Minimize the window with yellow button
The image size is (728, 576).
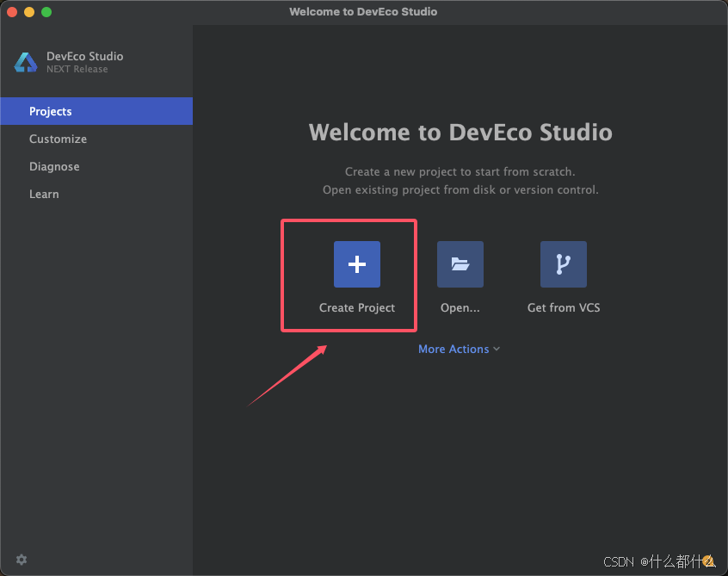pyautogui.click(x=29, y=12)
